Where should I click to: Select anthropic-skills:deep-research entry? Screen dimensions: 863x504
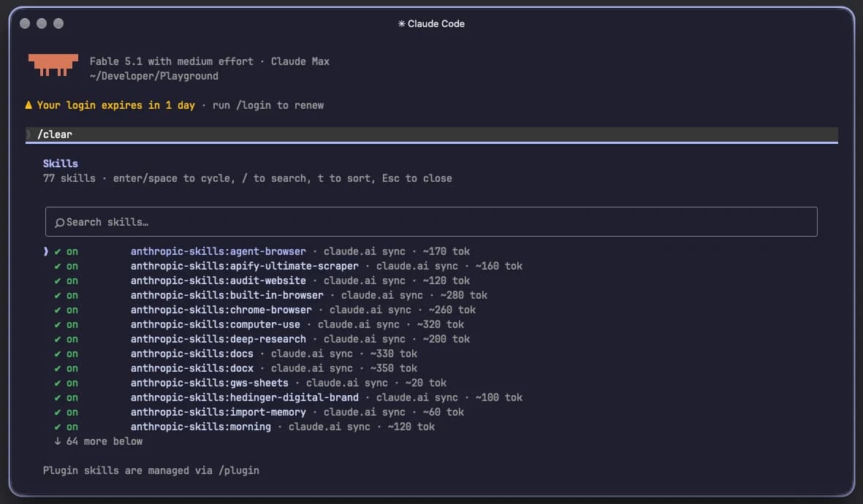pyautogui.click(x=218, y=339)
